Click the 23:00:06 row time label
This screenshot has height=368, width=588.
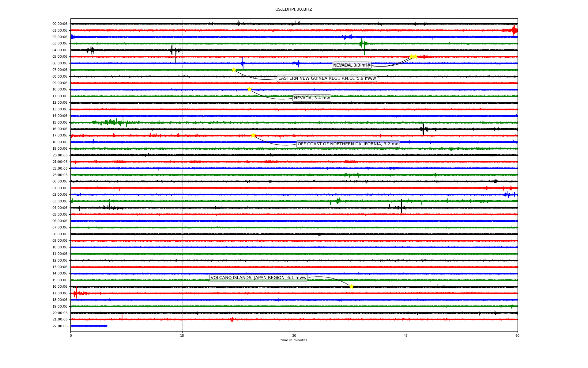coord(60,175)
